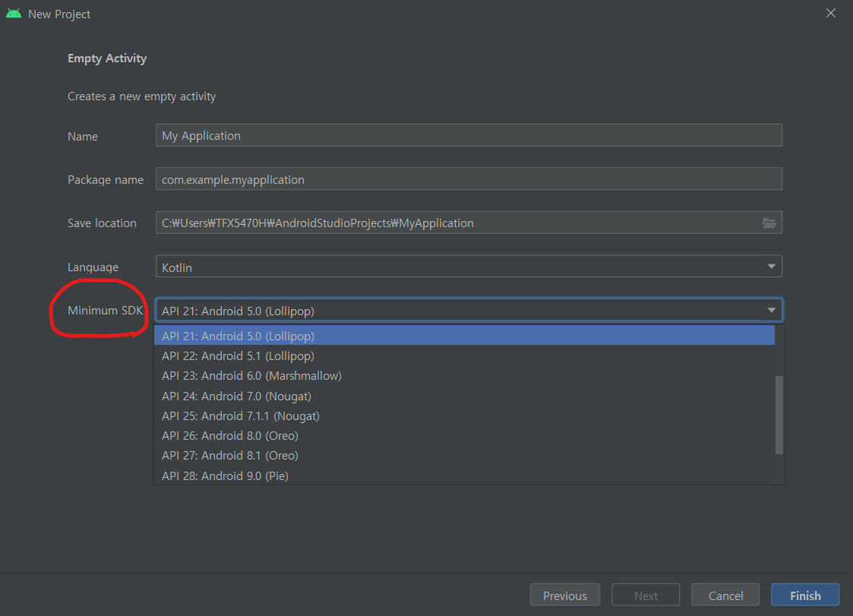853x616 pixels.
Task: Choose API 28: Android 9.0 (Pie)
Action: click(x=464, y=475)
